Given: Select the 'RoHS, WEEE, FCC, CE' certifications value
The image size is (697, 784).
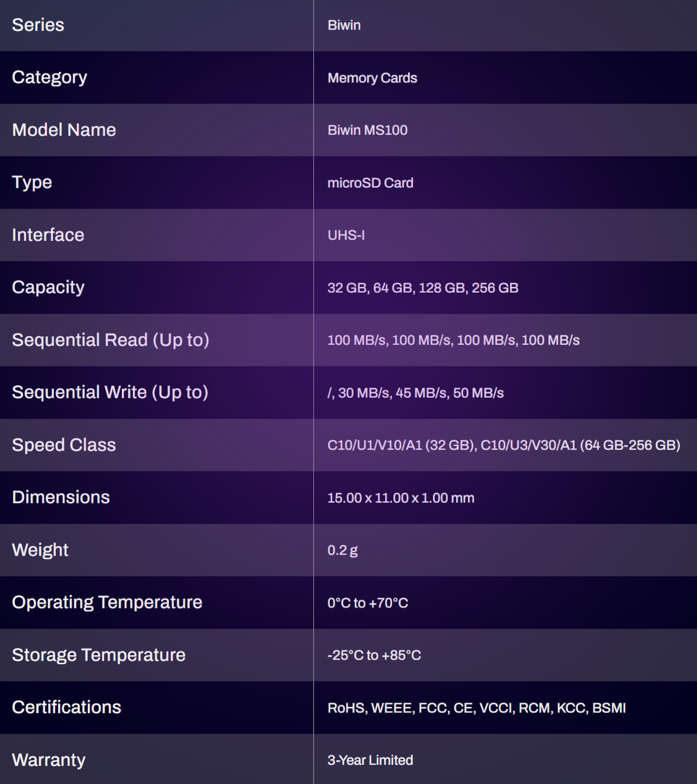Looking at the screenshot, I should click(477, 709).
